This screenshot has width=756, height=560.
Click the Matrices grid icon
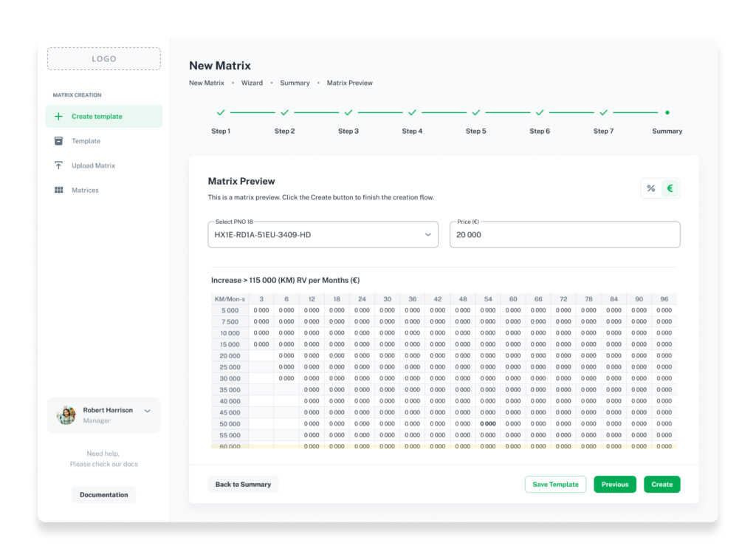click(58, 190)
